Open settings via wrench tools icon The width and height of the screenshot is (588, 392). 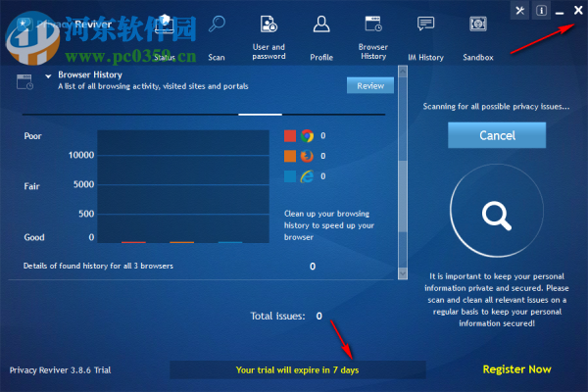coord(519,10)
